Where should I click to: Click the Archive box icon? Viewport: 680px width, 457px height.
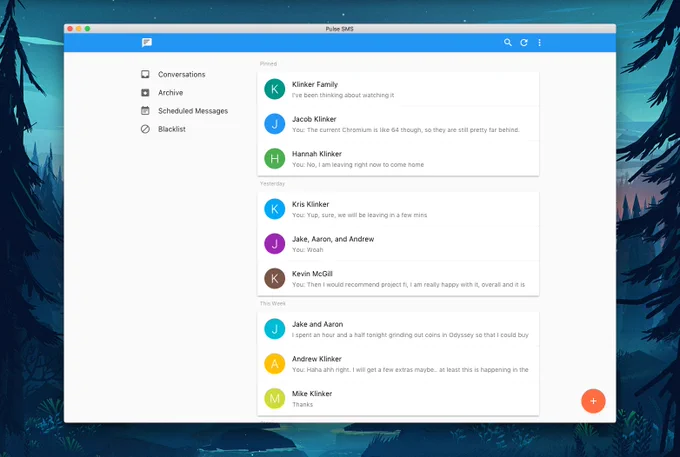click(145, 92)
